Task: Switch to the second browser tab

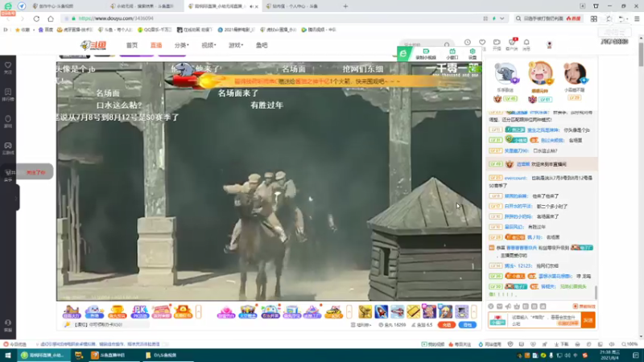Action: pyautogui.click(x=144, y=6)
